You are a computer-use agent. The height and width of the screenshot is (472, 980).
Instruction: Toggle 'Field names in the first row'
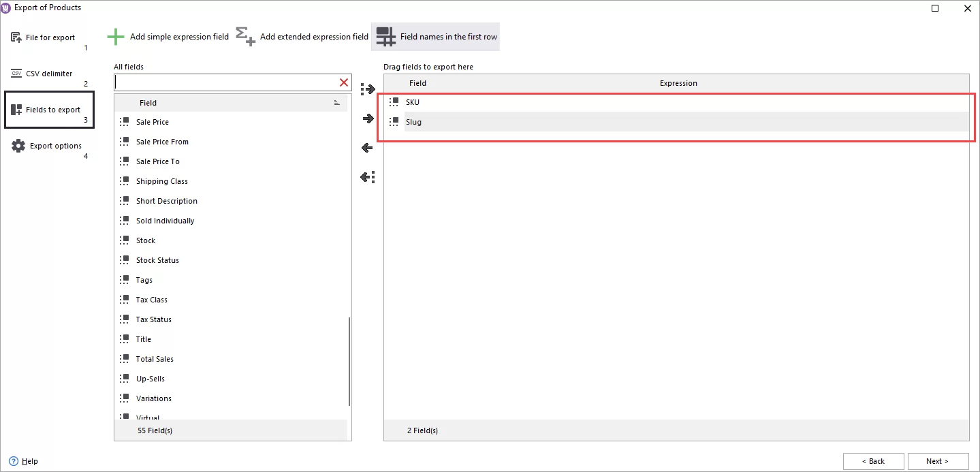coord(435,36)
